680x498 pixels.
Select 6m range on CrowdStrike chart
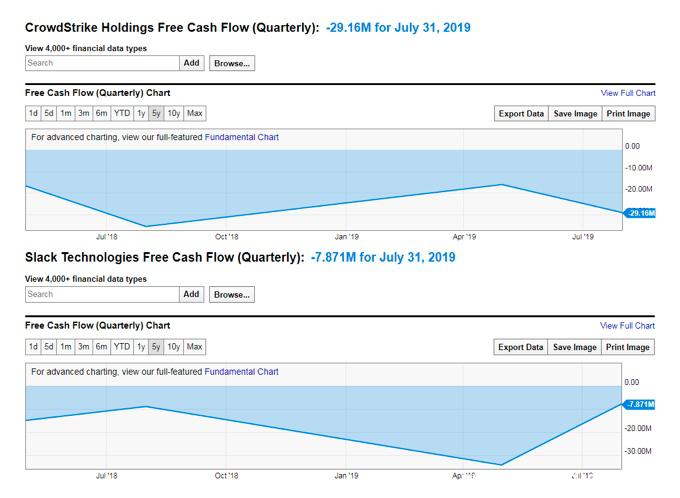101,113
